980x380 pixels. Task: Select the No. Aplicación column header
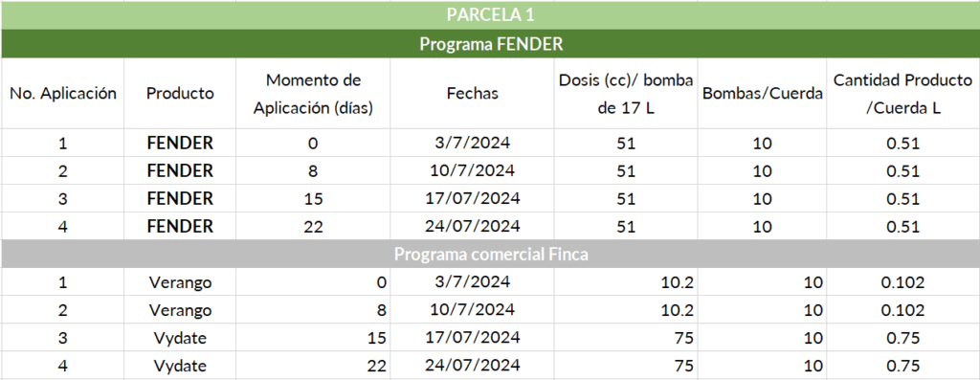(x=62, y=94)
